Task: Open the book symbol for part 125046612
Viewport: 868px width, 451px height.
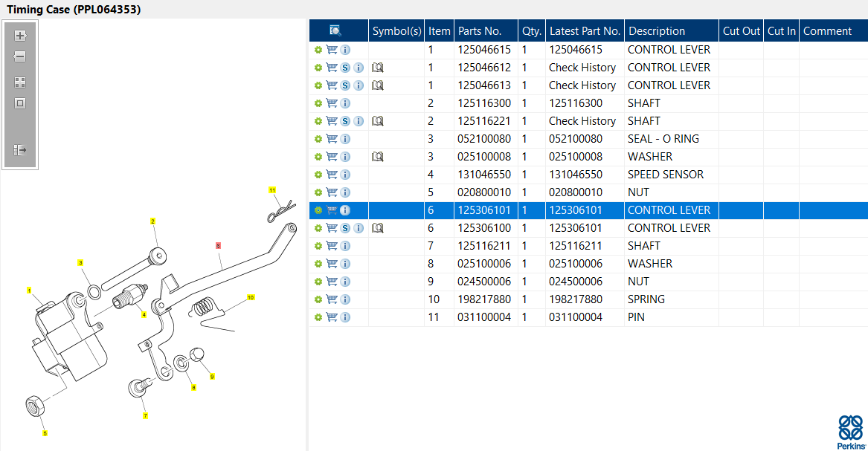Action: (x=378, y=68)
